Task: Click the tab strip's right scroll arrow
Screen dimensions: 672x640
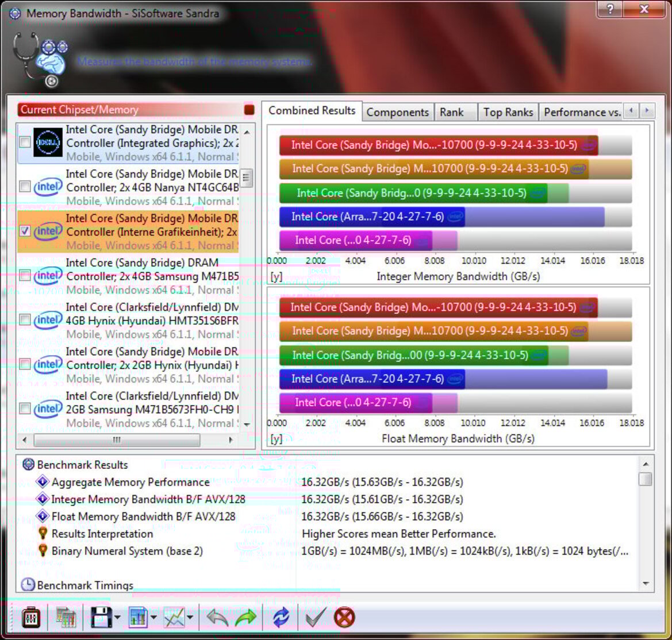Action: click(x=647, y=111)
